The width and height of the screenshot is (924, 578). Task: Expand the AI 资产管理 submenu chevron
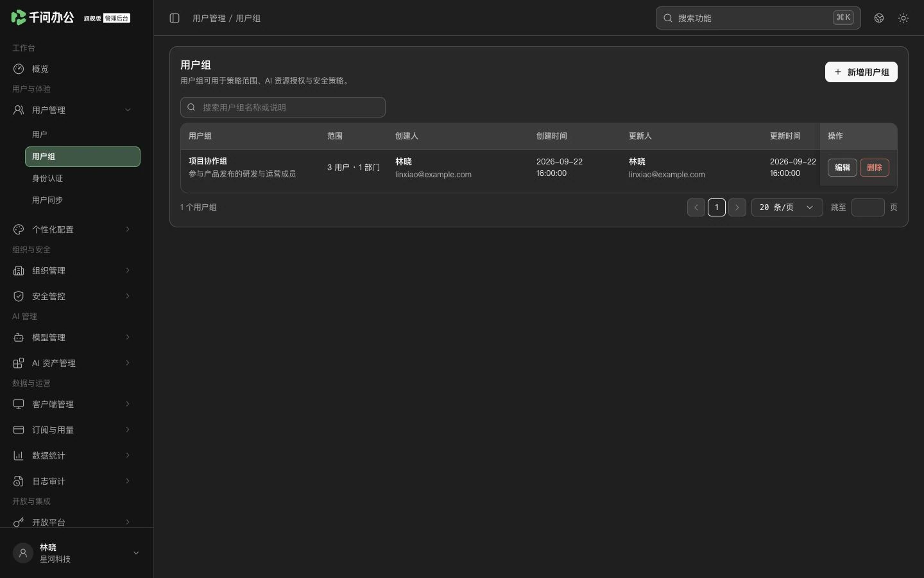[x=128, y=363]
